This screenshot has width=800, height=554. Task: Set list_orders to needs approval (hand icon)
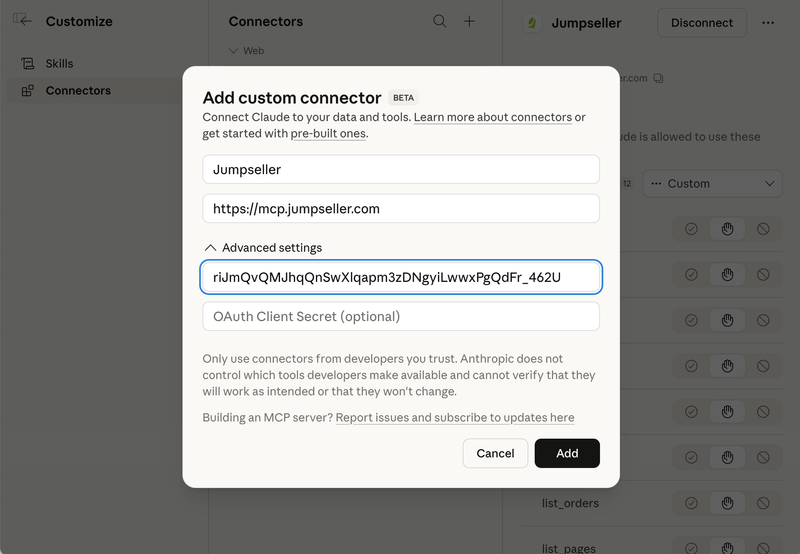pos(727,503)
